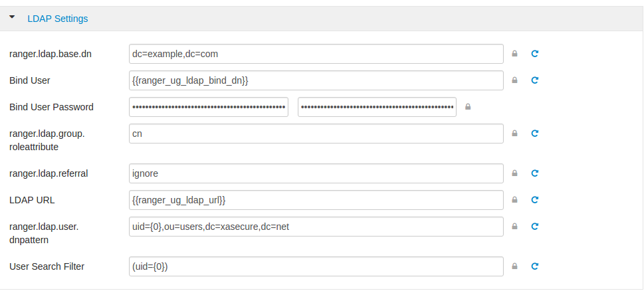Screen dimensions: 644x295
Task: Open the LDAP Settings header link
Action: [x=57, y=19]
